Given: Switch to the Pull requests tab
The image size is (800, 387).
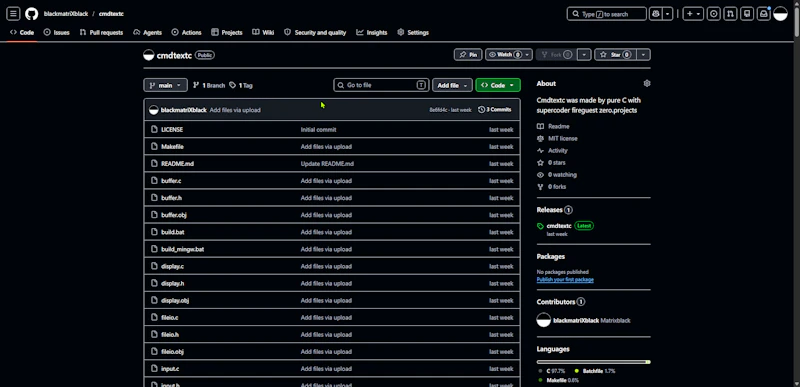Looking at the screenshot, I should [x=101, y=33].
